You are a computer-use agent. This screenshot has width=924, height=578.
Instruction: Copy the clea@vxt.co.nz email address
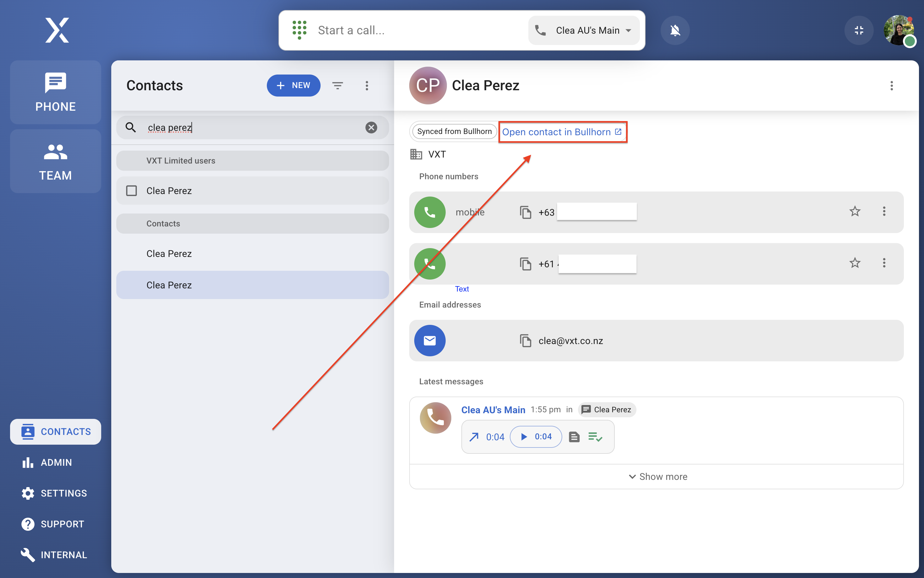point(525,341)
